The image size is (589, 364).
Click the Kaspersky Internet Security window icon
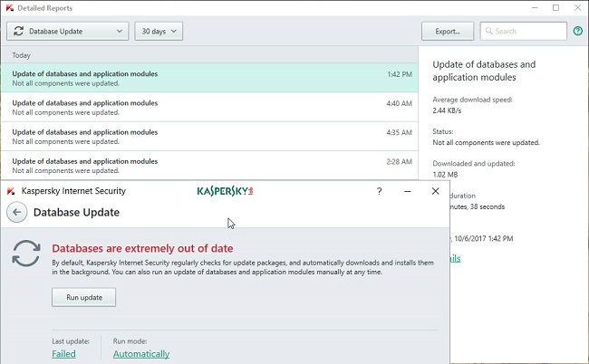(x=10, y=192)
